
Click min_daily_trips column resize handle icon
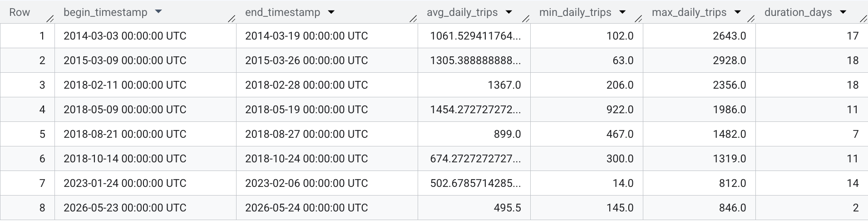click(638, 19)
